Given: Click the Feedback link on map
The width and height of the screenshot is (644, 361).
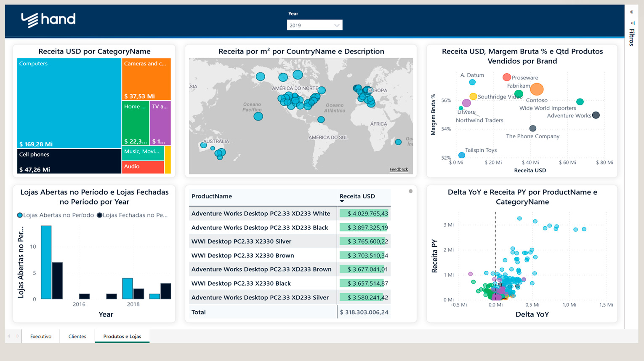Looking at the screenshot, I should point(398,169).
